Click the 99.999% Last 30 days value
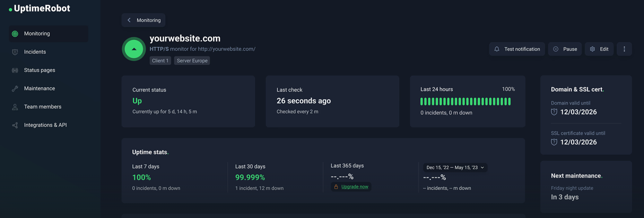This screenshot has width=644, height=218. pos(250,178)
